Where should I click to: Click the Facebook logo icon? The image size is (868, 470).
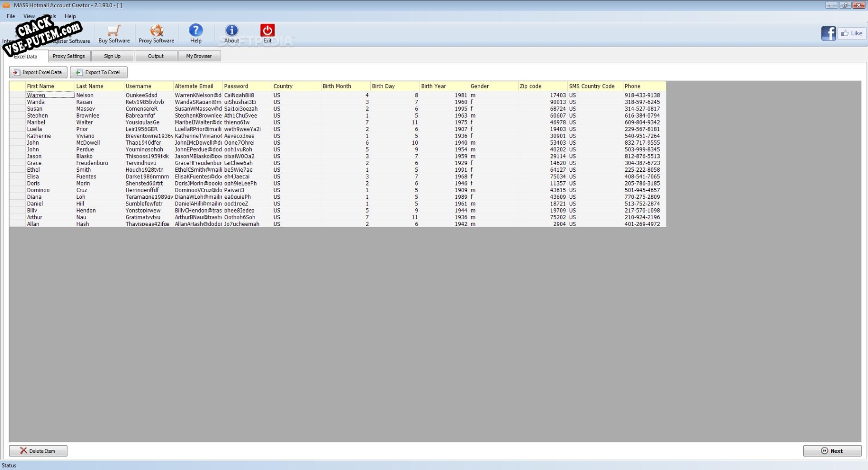tap(829, 33)
